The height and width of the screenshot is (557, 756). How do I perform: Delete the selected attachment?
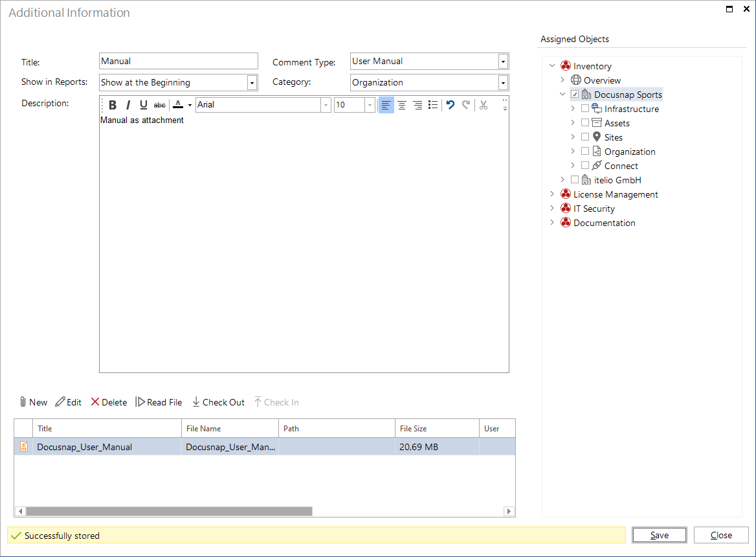[109, 402]
